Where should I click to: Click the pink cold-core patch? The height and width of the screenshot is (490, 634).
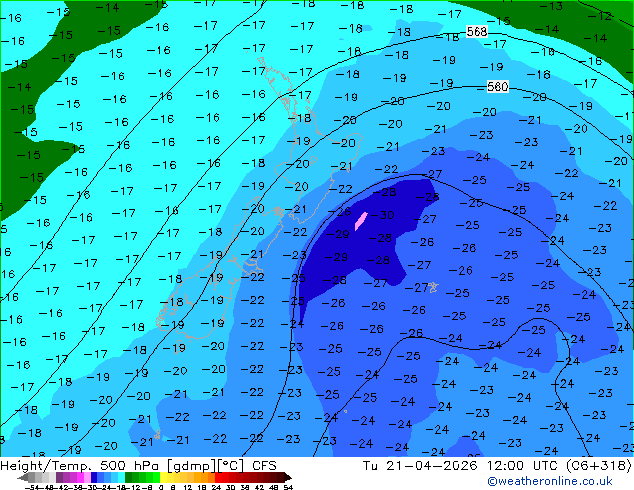(361, 221)
